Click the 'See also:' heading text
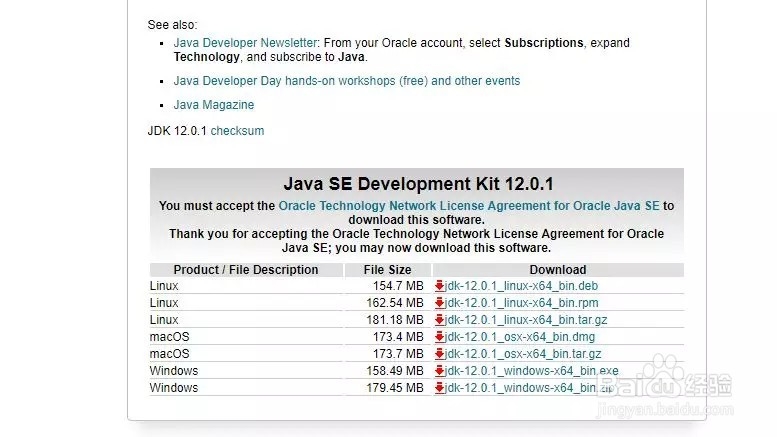Viewport: 777px width, 437px height. point(172,25)
